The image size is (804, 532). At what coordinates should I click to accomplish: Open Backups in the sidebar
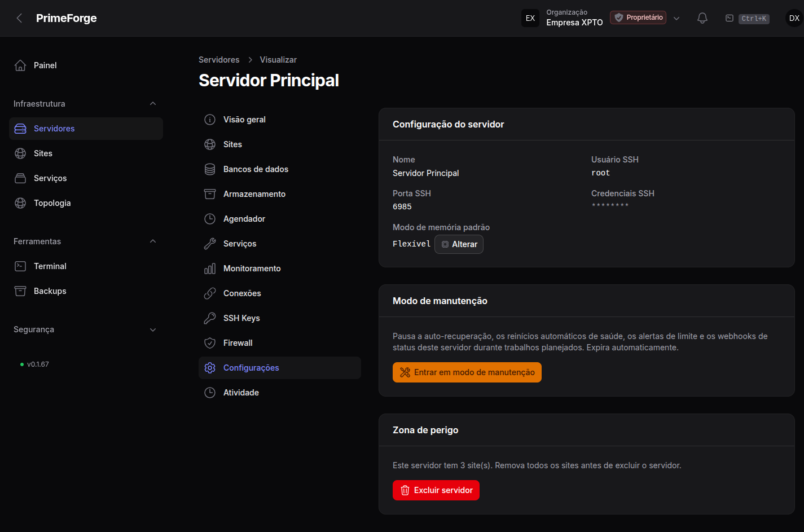pos(86,291)
